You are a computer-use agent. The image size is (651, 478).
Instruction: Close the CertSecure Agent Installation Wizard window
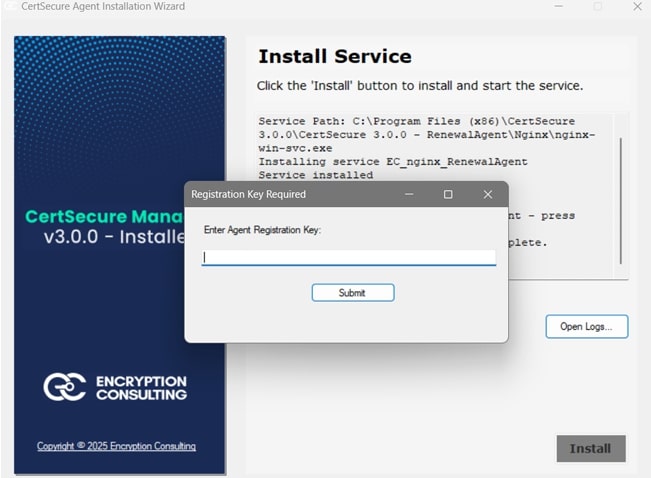(x=637, y=6)
